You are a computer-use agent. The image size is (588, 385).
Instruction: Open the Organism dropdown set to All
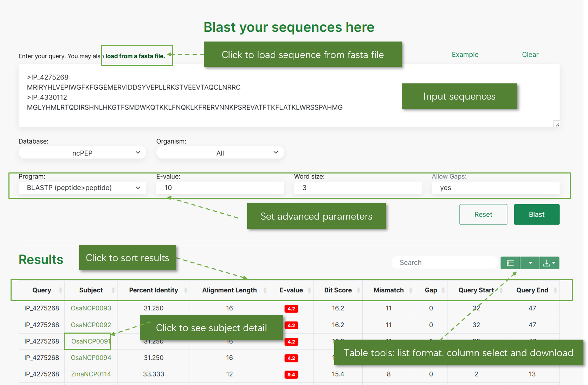pyautogui.click(x=220, y=153)
